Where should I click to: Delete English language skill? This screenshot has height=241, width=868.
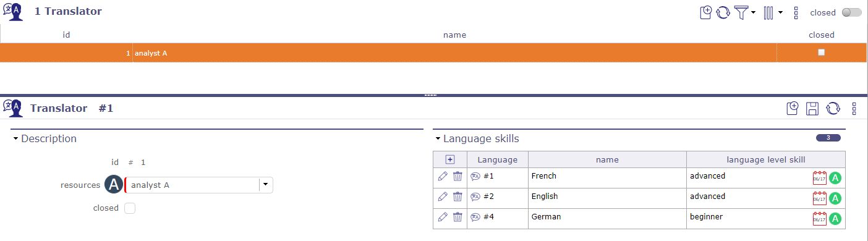457,197
